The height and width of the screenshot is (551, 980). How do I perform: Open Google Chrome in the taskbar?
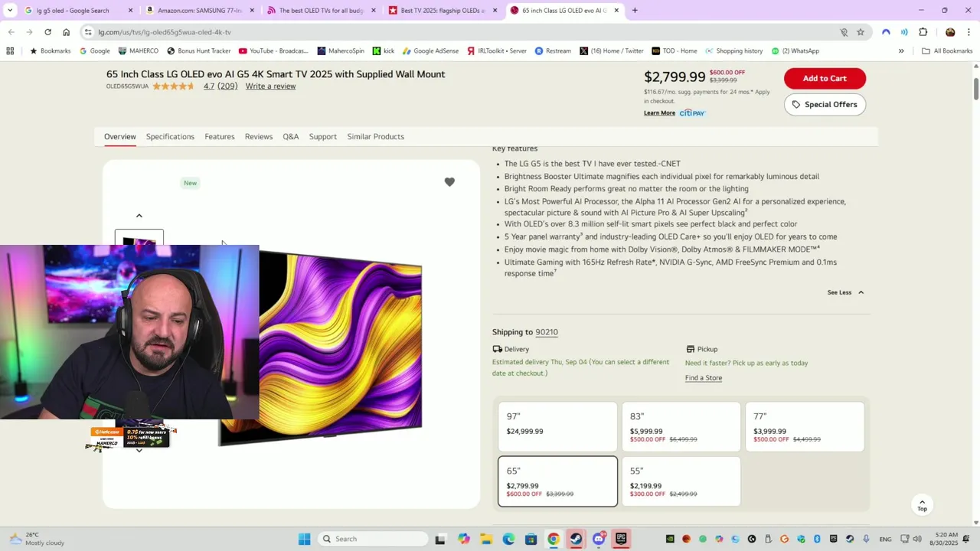554,539
